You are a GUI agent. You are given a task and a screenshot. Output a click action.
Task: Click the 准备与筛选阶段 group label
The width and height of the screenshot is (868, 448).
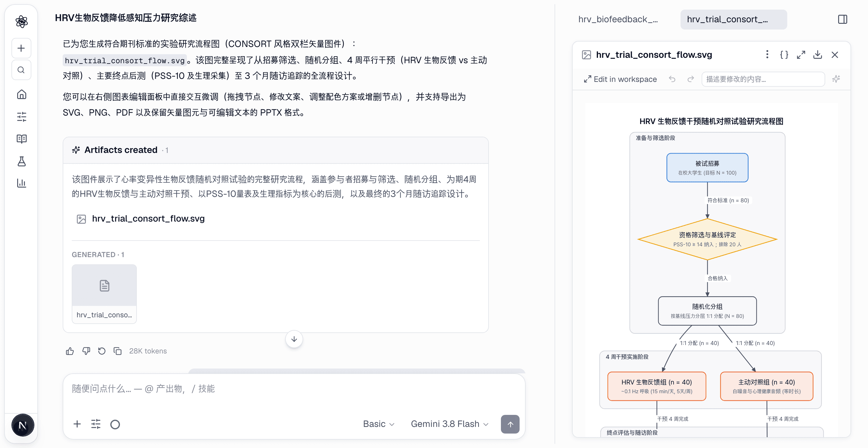click(655, 138)
